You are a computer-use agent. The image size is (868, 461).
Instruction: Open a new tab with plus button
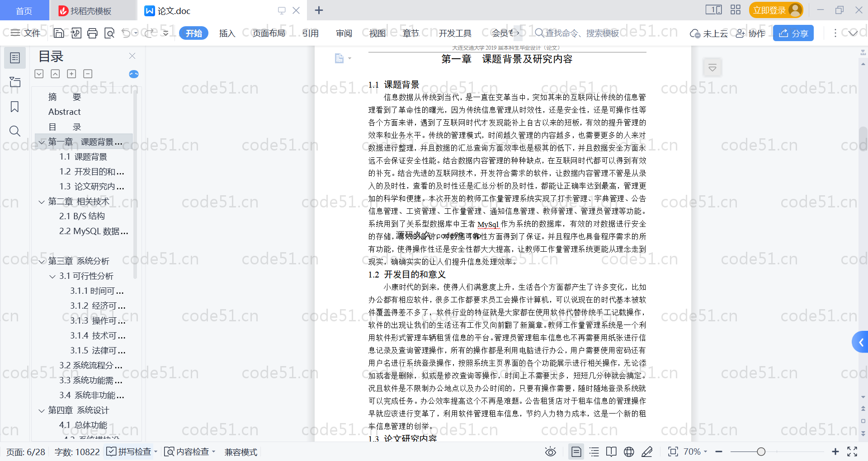click(x=319, y=10)
